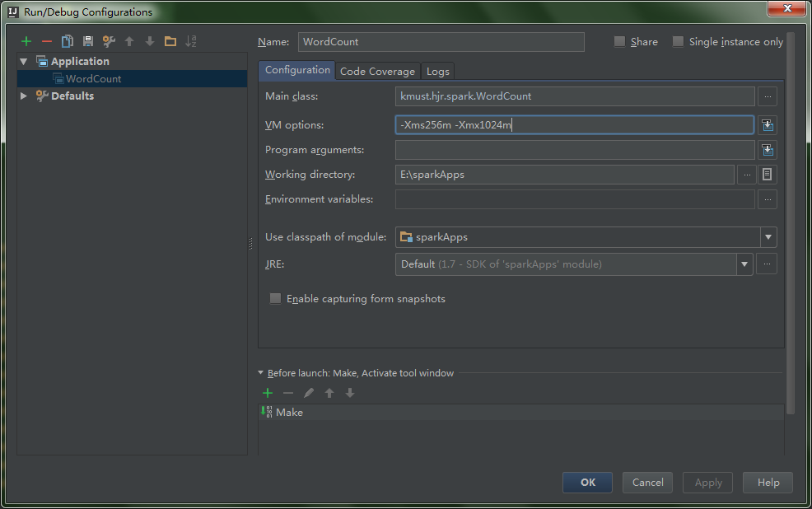
Task: Switch to the Code Coverage tab
Action: pos(377,71)
